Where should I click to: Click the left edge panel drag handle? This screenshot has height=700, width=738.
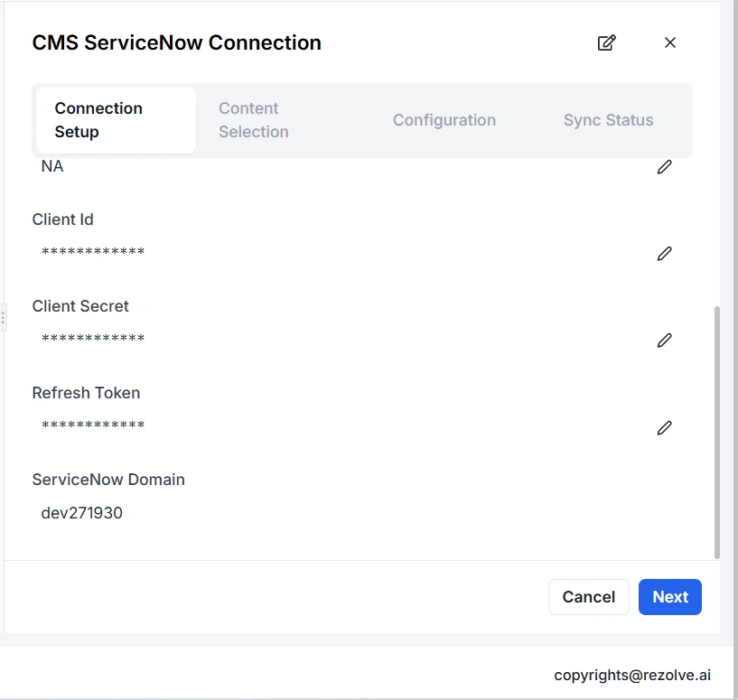[x=3, y=318]
